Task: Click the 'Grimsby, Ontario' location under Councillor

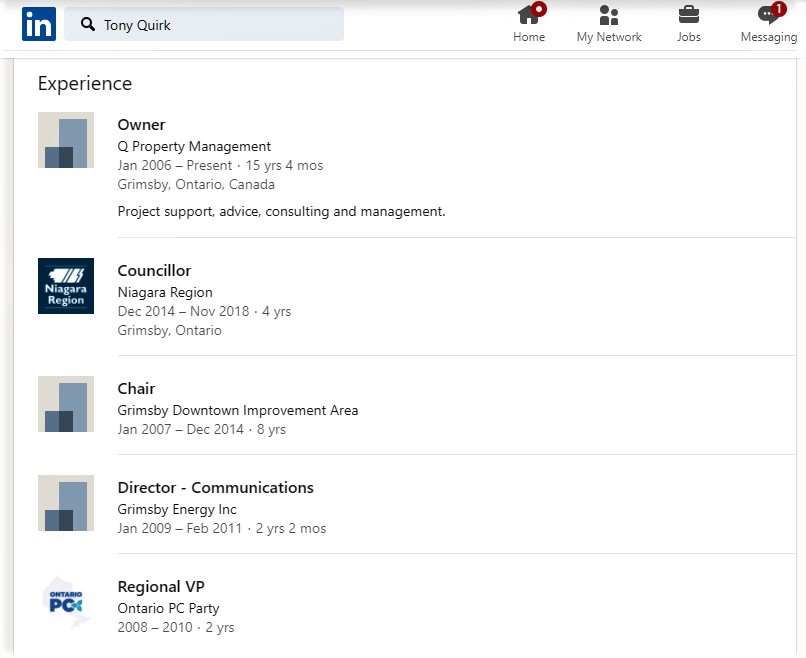Action: (170, 331)
